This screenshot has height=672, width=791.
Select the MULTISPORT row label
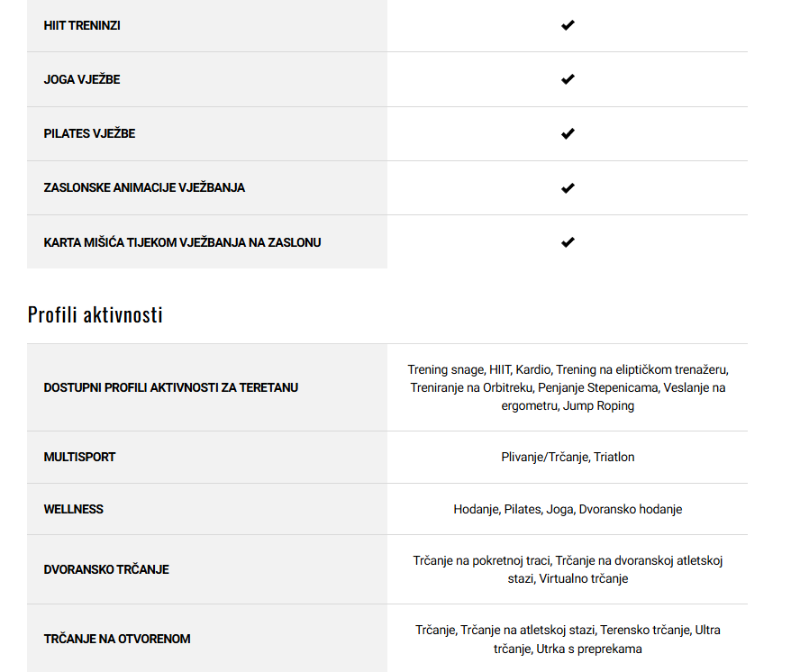click(79, 457)
